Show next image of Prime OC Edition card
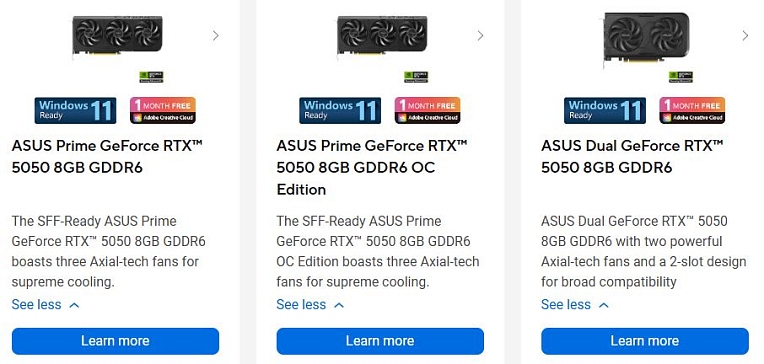Viewport: 764px width, 364px height. click(480, 35)
